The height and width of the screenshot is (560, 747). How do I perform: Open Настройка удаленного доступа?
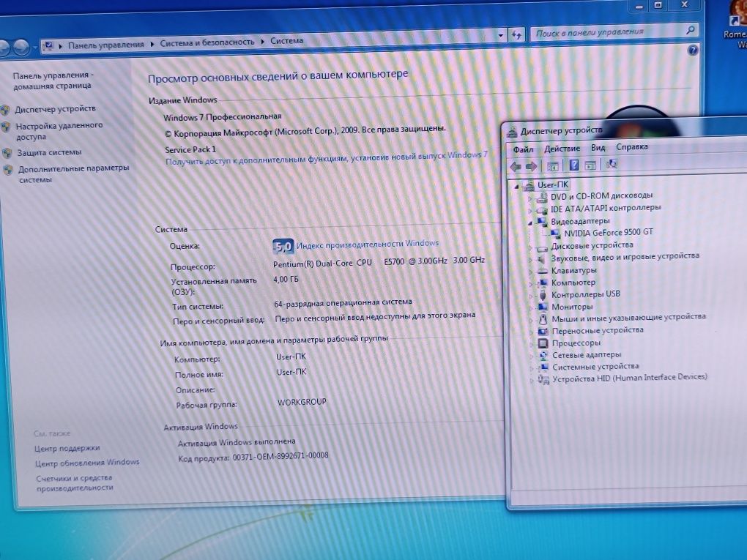click(x=59, y=131)
